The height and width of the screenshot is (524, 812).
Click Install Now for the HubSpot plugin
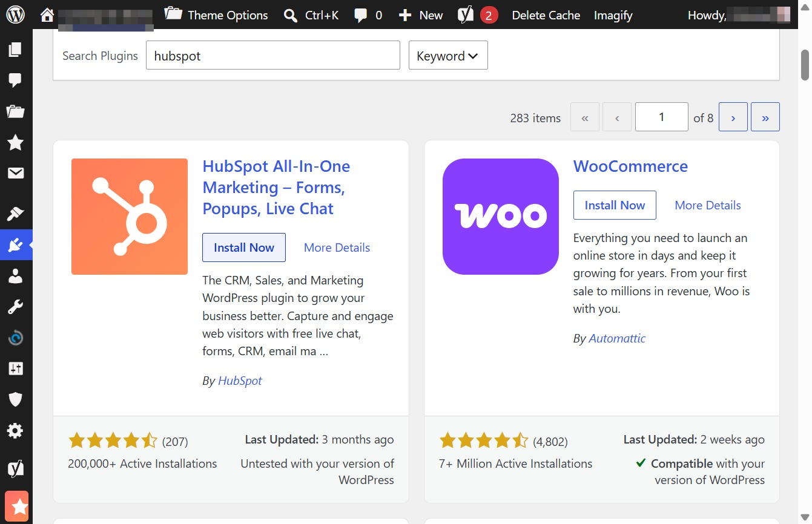pos(244,247)
